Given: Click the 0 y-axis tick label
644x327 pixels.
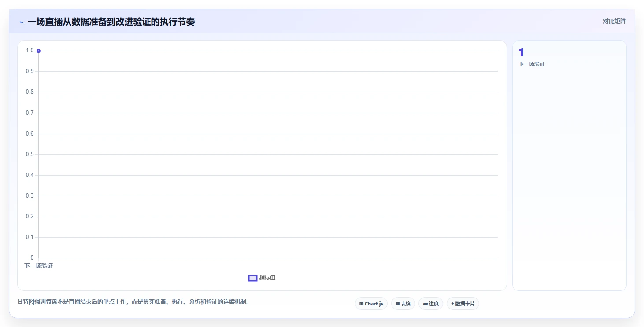Looking at the screenshot, I should (32, 258).
